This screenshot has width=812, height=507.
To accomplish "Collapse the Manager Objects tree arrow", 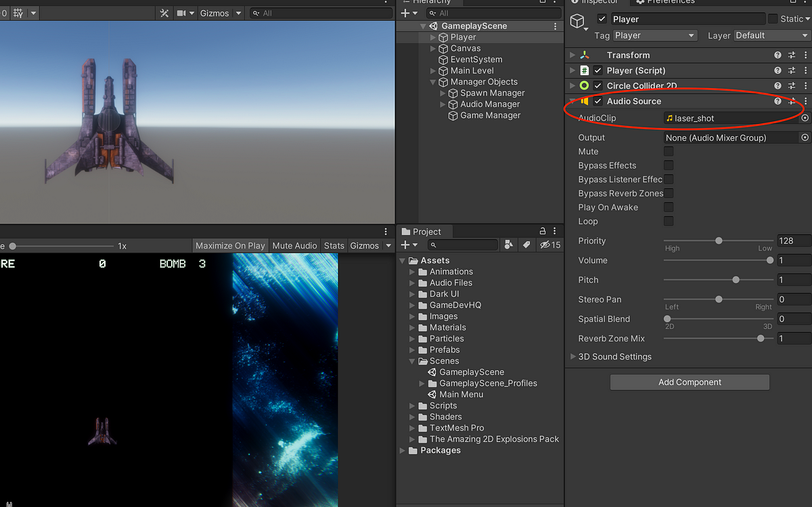I will pyautogui.click(x=434, y=82).
